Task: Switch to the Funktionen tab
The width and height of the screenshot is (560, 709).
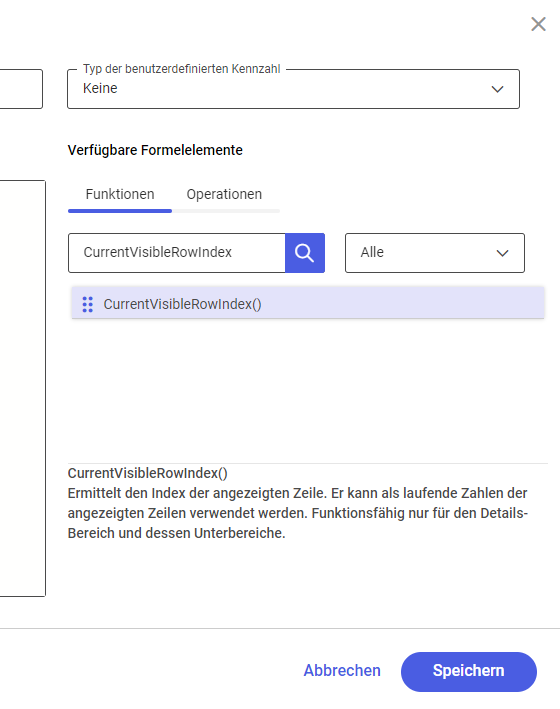Action: (x=120, y=194)
